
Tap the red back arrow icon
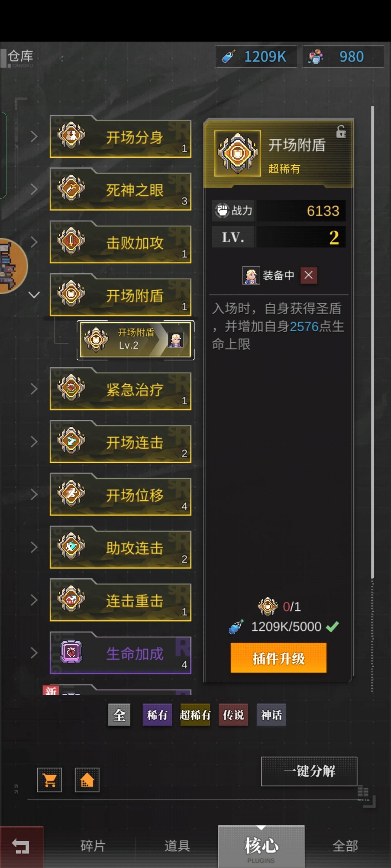click(21, 847)
